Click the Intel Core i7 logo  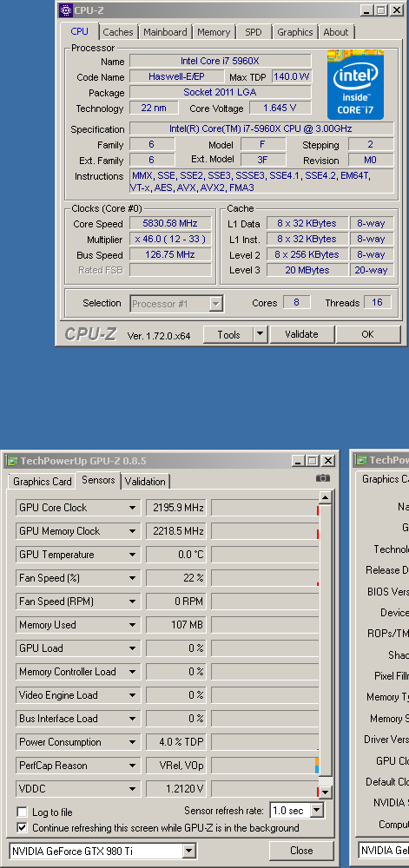355,84
